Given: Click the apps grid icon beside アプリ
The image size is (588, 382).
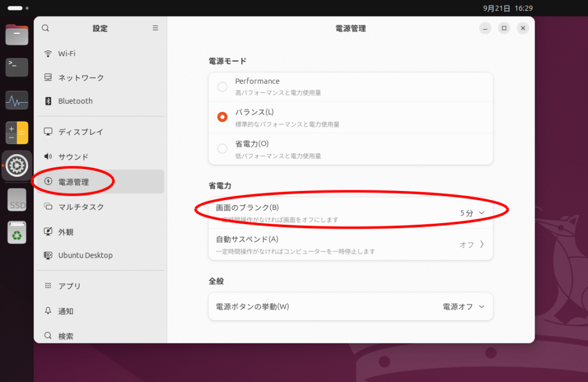Looking at the screenshot, I should pyautogui.click(x=48, y=286).
